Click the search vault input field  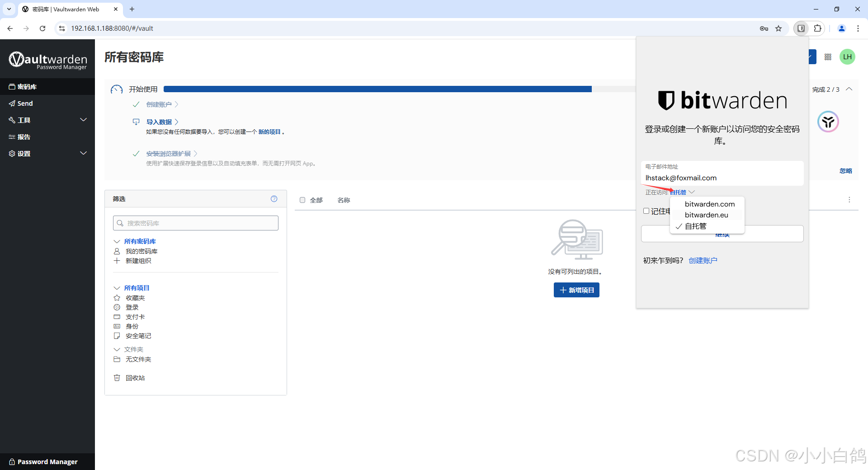196,223
